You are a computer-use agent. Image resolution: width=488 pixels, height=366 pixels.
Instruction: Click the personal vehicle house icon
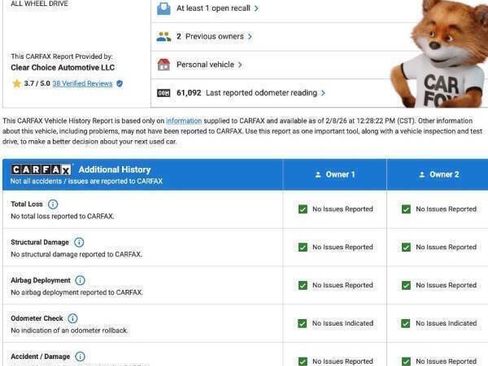pos(164,65)
